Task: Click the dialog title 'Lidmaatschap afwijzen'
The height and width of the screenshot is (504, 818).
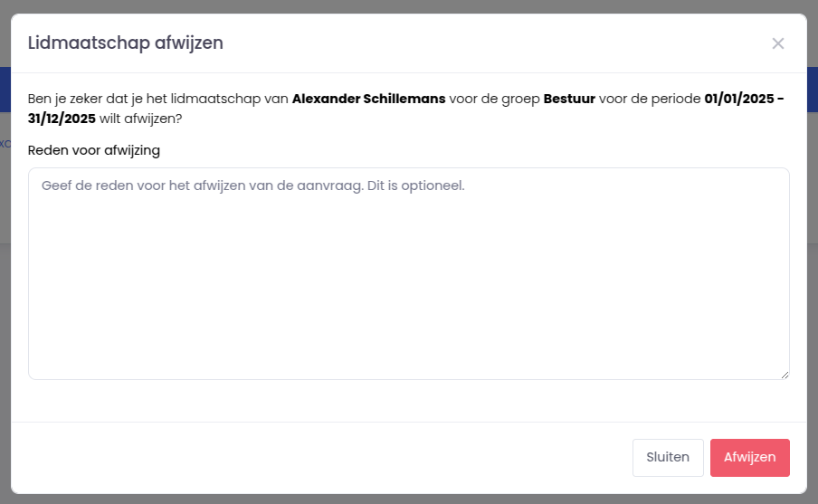Action: [x=125, y=43]
